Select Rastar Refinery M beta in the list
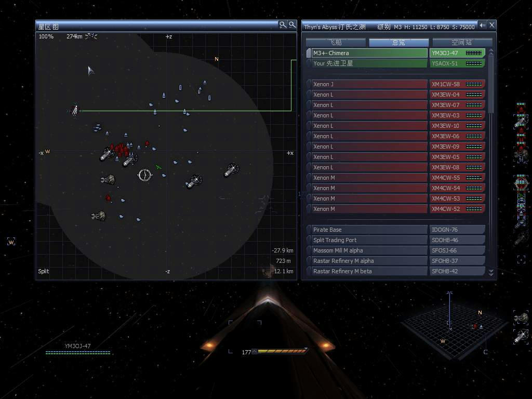Image resolution: width=532 pixels, height=399 pixels. click(x=395, y=271)
